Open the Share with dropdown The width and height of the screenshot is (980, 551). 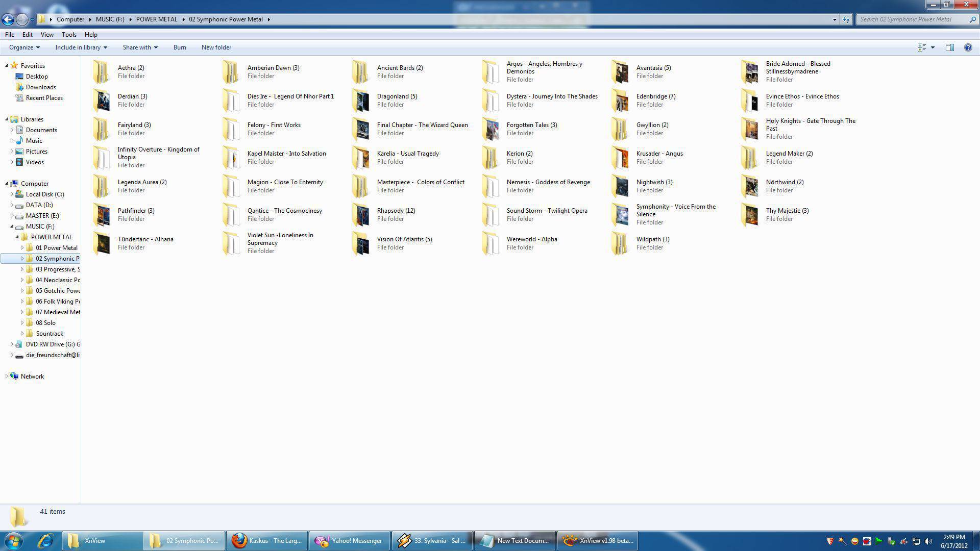tap(140, 47)
